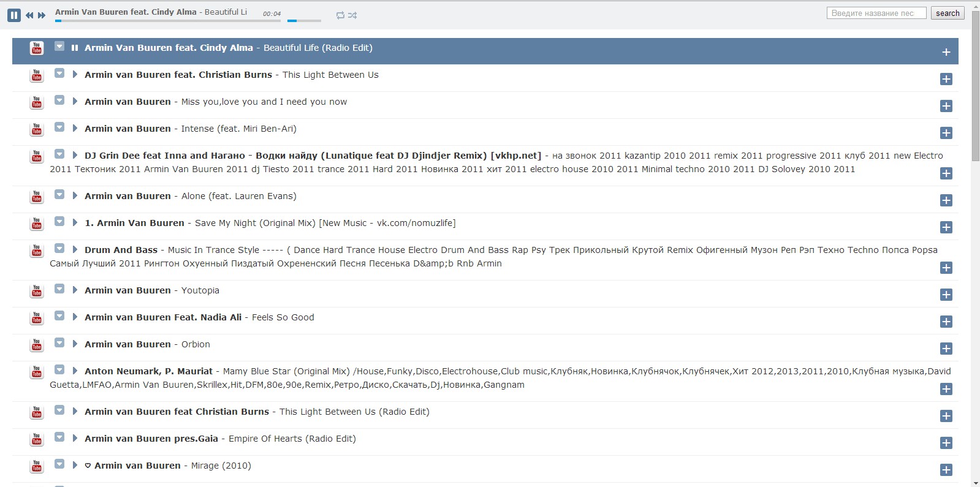Play Drum And Bass - Music In Trance Style
The width and height of the screenshot is (980, 487).
pos(75,250)
